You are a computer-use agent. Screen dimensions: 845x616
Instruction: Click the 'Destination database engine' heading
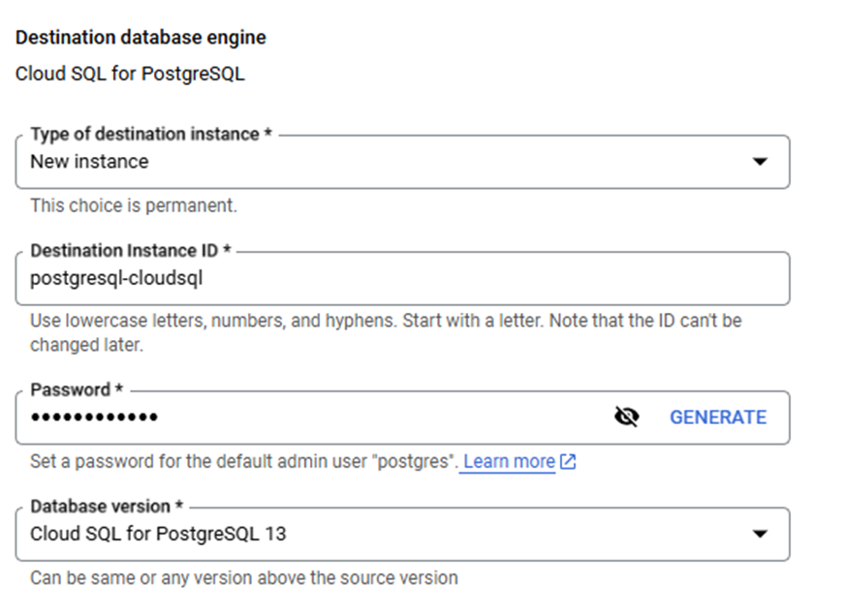click(x=141, y=38)
